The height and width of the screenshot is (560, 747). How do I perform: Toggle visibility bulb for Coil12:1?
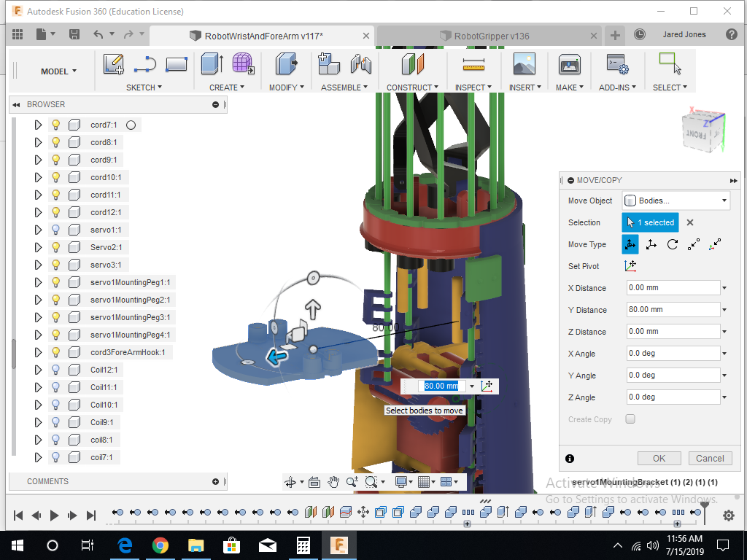click(55, 370)
